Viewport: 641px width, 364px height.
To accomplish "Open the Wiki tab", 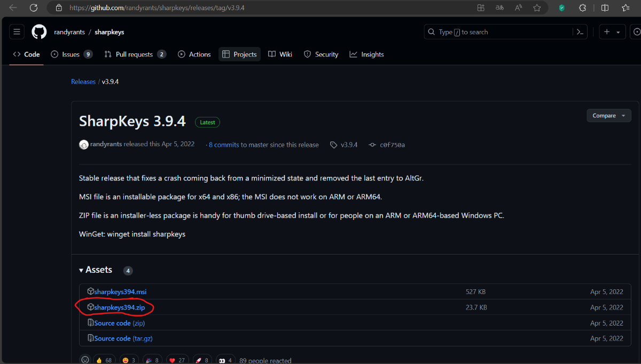I will 280,54.
